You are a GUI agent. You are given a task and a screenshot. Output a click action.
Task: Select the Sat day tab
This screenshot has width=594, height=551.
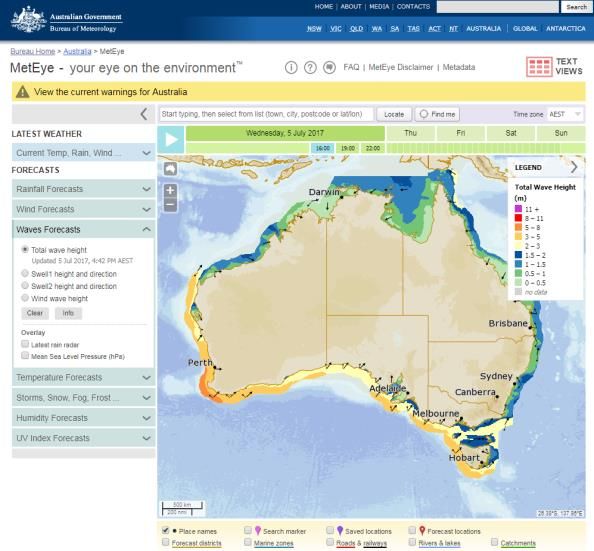[x=511, y=133]
